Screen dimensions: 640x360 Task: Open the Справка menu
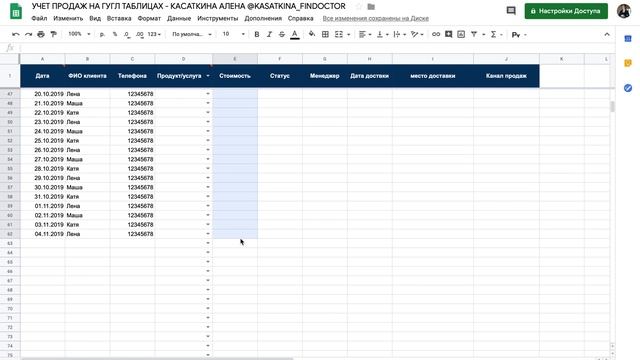coord(300,18)
